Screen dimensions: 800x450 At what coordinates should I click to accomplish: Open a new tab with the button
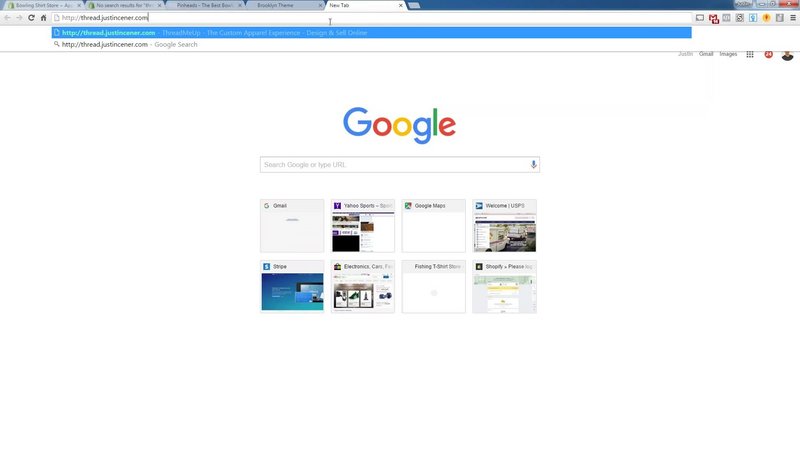tap(414, 5)
